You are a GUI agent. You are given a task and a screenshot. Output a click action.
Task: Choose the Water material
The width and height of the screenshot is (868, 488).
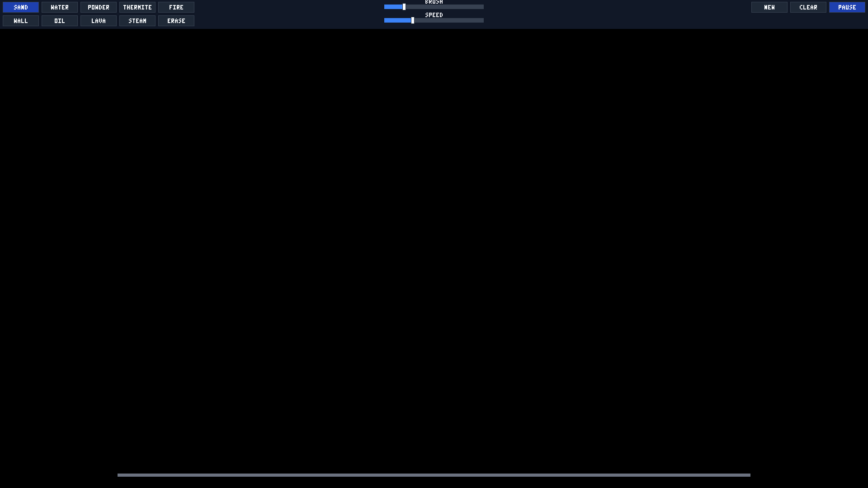pos(60,7)
